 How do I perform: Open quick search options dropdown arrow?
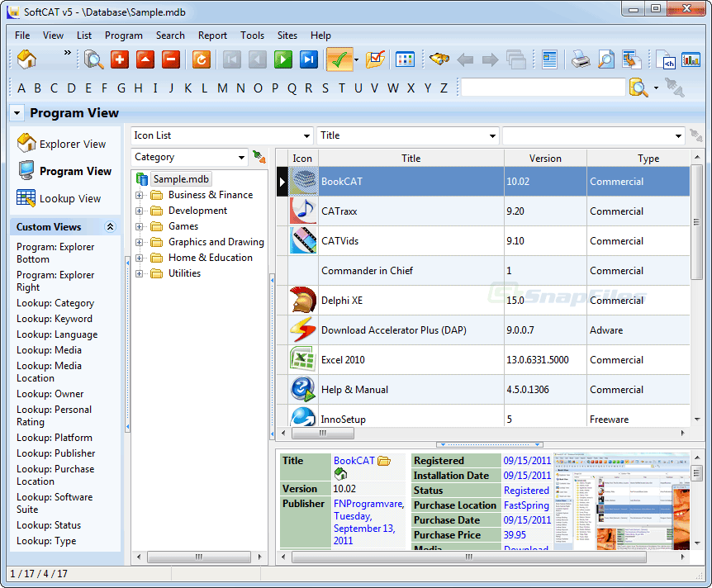[656, 88]
